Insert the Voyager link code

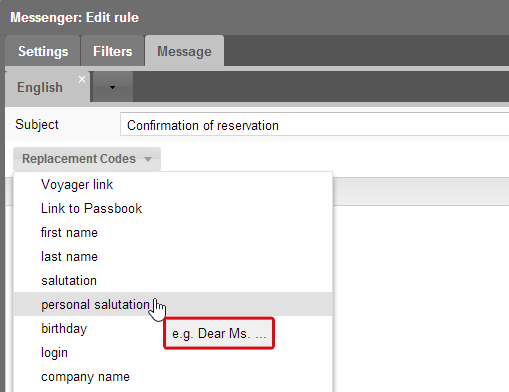click(173, 184)
